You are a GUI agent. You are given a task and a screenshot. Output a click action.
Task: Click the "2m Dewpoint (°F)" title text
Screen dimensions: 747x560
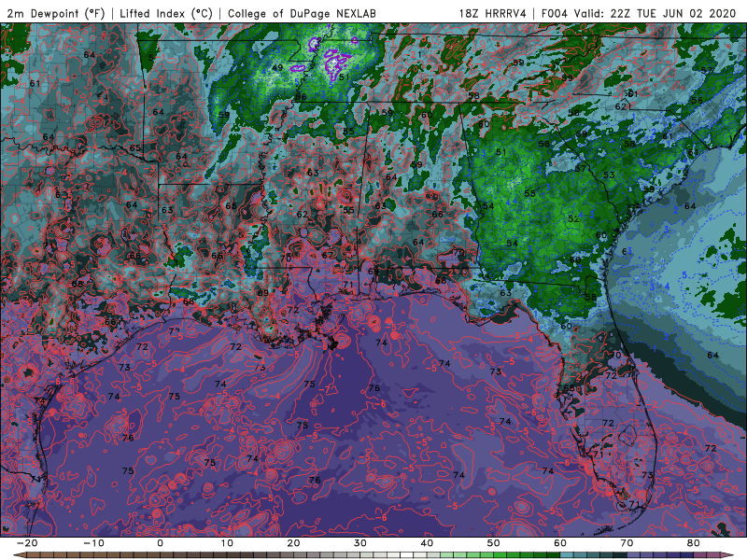pyautogui.click(x=55, y=13)
